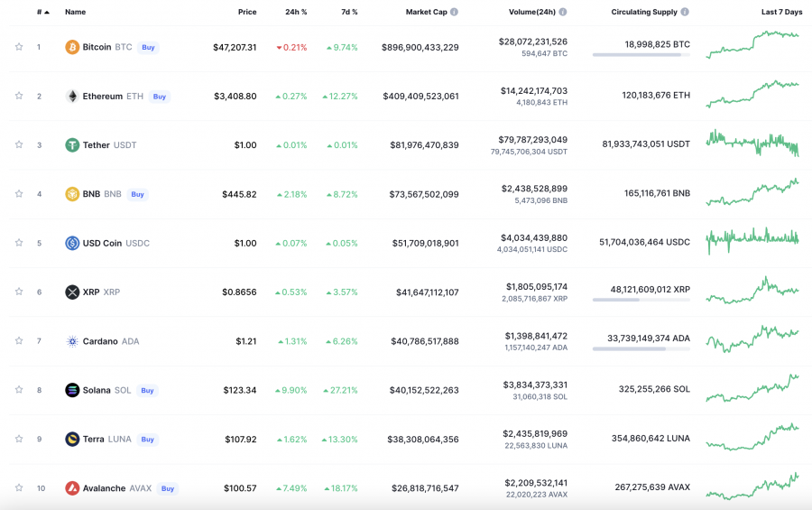Click XRP circulating supply progress bar
The width and height of the screenshot is (812, 510).
pos(641,300)
